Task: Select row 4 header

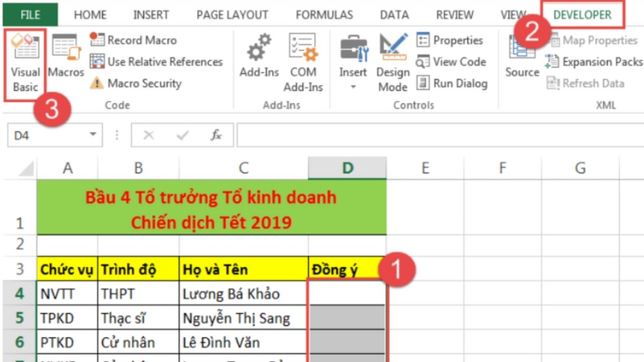Action: (19, 294)
